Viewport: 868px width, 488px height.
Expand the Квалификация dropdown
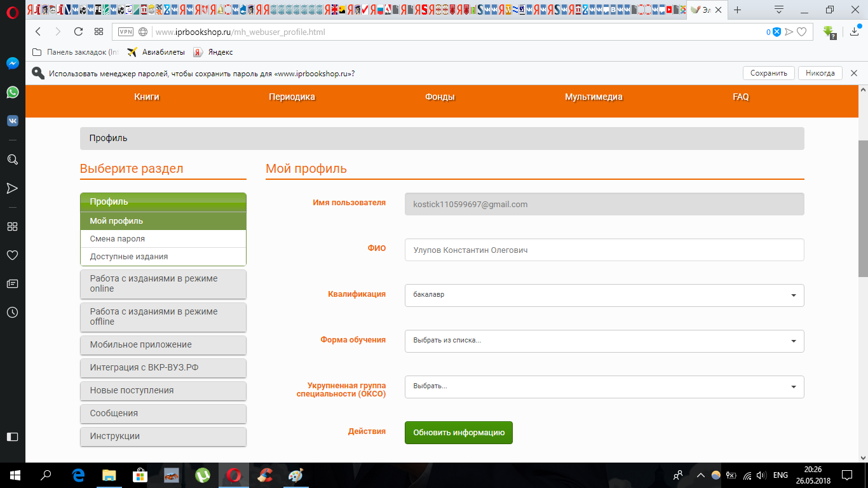[x=604, y=295]
